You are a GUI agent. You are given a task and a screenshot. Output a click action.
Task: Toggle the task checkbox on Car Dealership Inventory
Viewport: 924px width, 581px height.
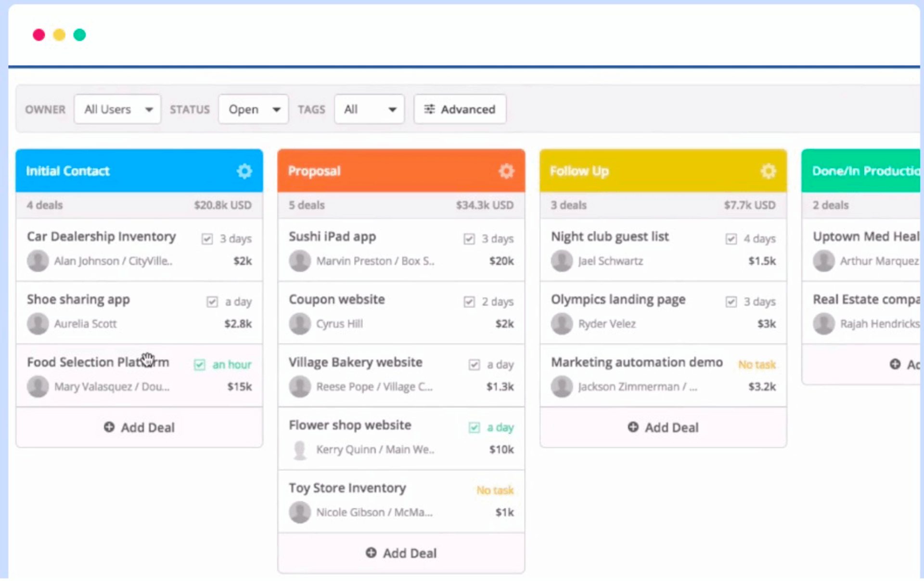[x=207, y=238]
